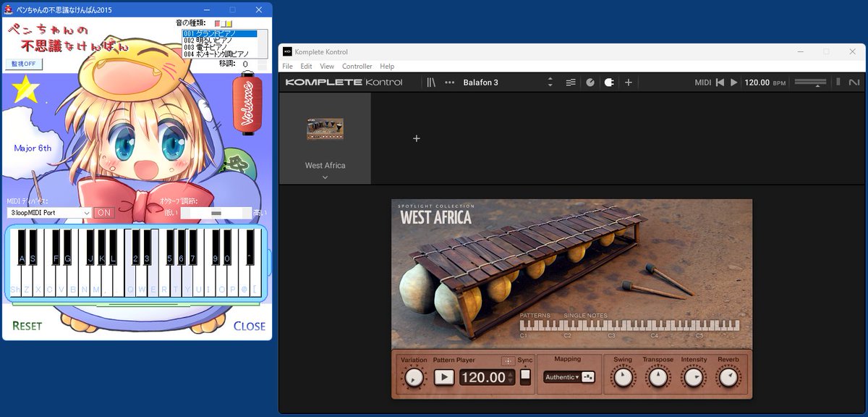Click the mapping editor icon beside Authentic
The image size is (868, 417).
pyautogui.click(x=588, y=377)
